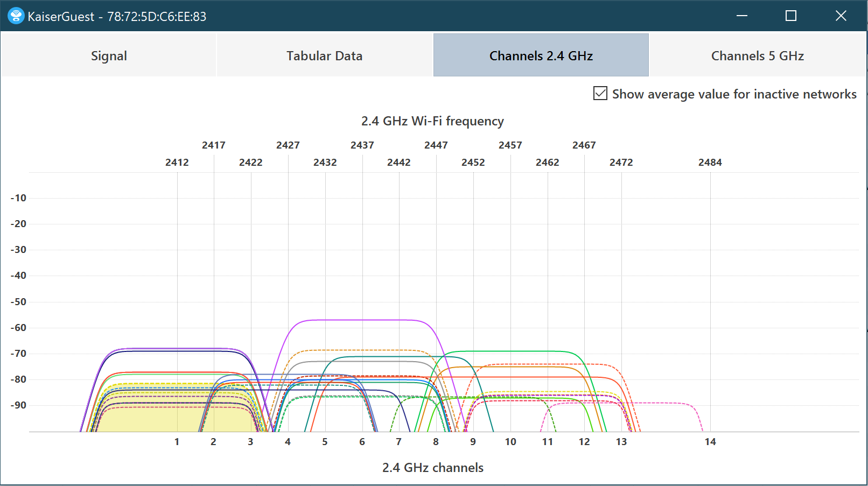The height and width of the screenshot is (486, 868).
Task: Click the channel 11 label on the axis
Action: point(547,442)
